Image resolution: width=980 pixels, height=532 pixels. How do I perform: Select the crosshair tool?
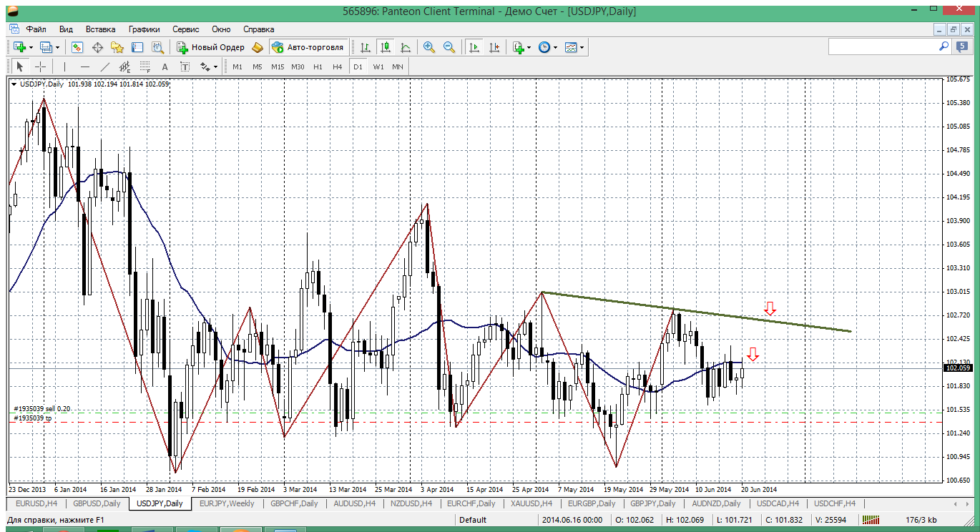coord(41,66)
